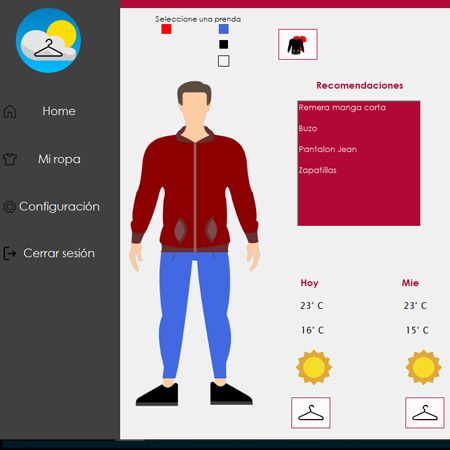This screenshot has height=450, width=450.
Task: Select Pantalon Jean in recommendations list
Action: (x=328, y=149)
